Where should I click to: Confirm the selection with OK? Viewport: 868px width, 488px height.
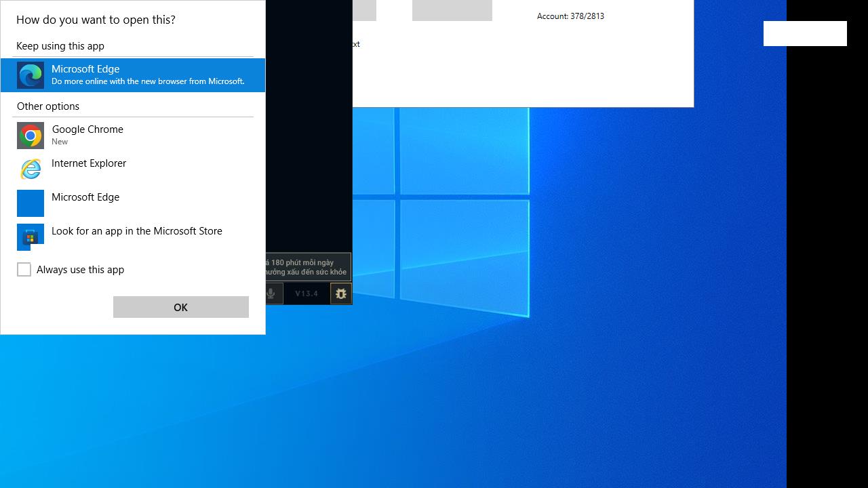pyautogui.click(x=180, y=307)
